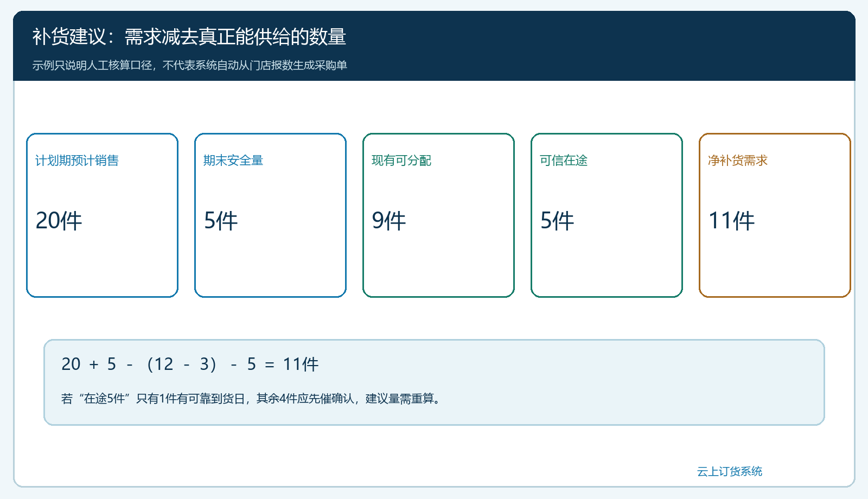Select the 计划期预计销售 card
This screenshot has width=868, height=499.
[103, 215]
